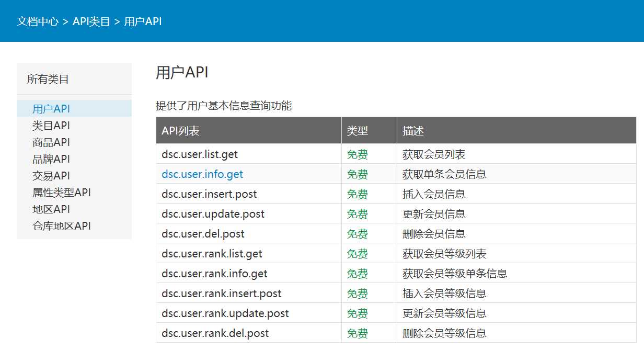The height and width of the screenshot is (361, 644).
Task: View dsc.user.rank.info.get API
Action: (x=214, y=274)
